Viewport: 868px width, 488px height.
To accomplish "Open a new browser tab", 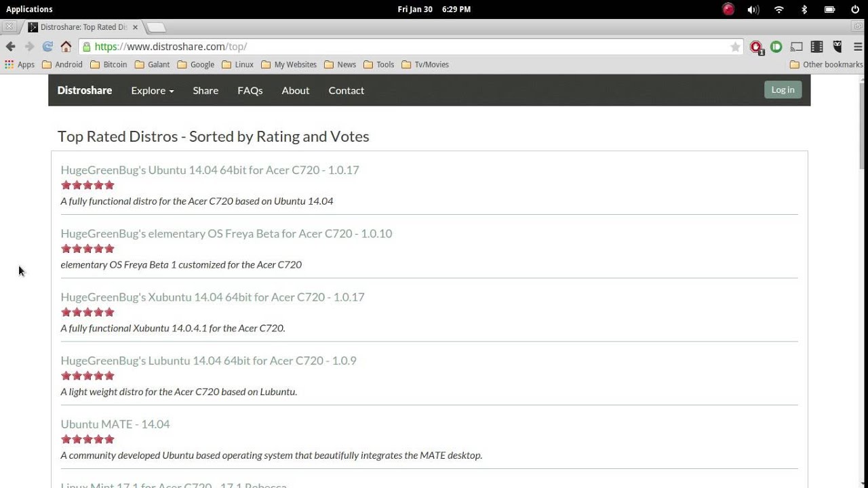I will pos(156,27).
